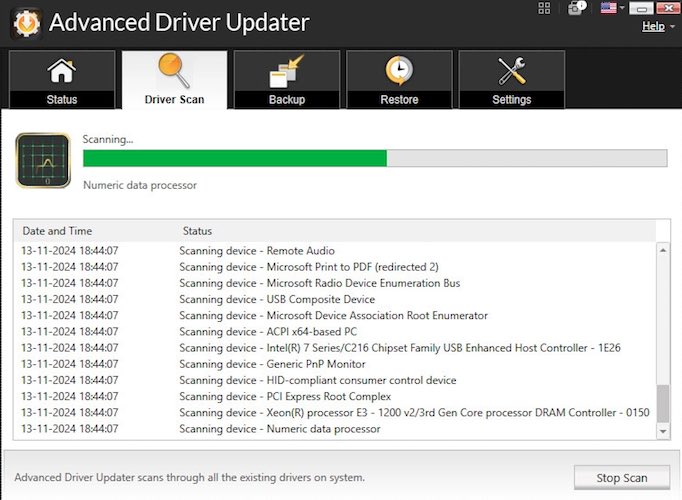
Task: Click the footer text about scanning existing drivers
Action: tap(189, 477)
